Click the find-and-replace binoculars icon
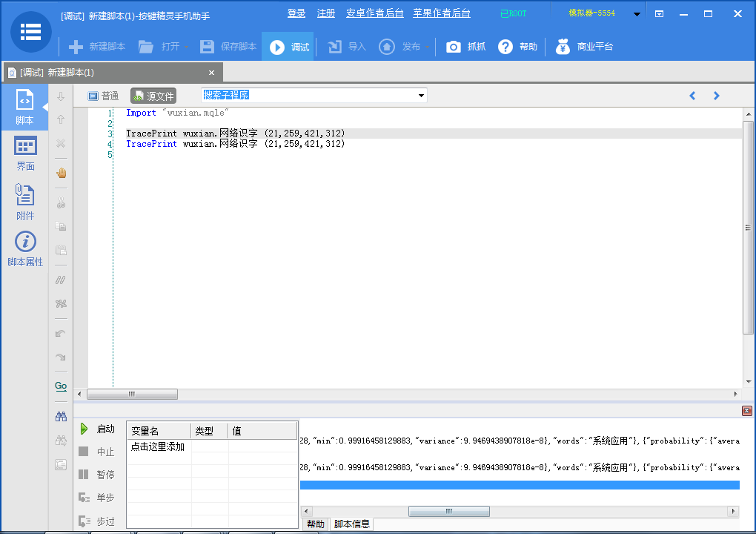 pyautogui.click(x=61, y=440)
